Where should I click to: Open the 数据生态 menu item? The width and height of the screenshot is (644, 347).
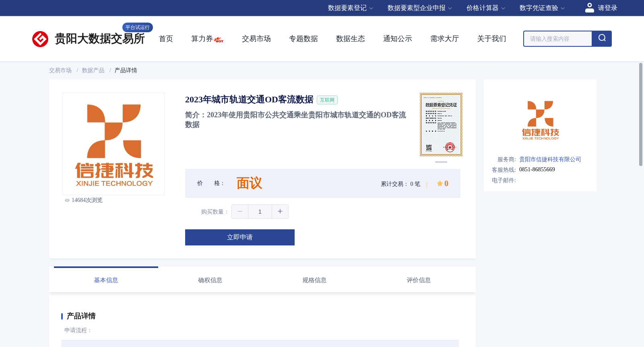(351, 39)
